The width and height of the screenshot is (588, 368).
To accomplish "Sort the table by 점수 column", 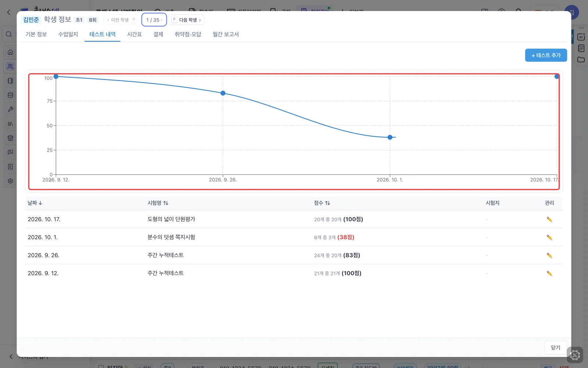I will click(x=322, y=203).
